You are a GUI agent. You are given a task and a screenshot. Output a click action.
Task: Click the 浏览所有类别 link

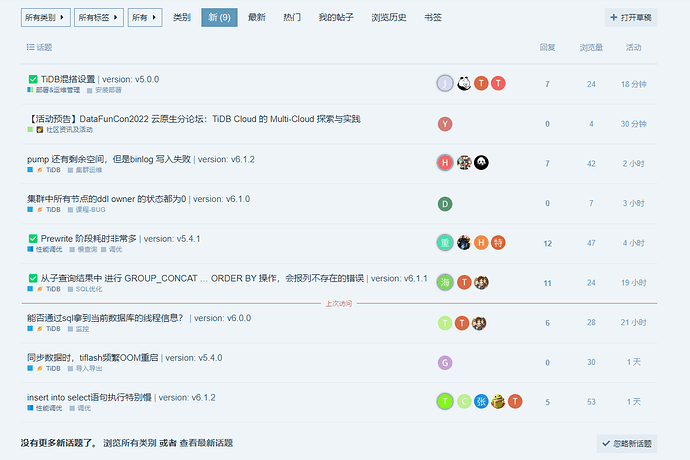point(130,443)
